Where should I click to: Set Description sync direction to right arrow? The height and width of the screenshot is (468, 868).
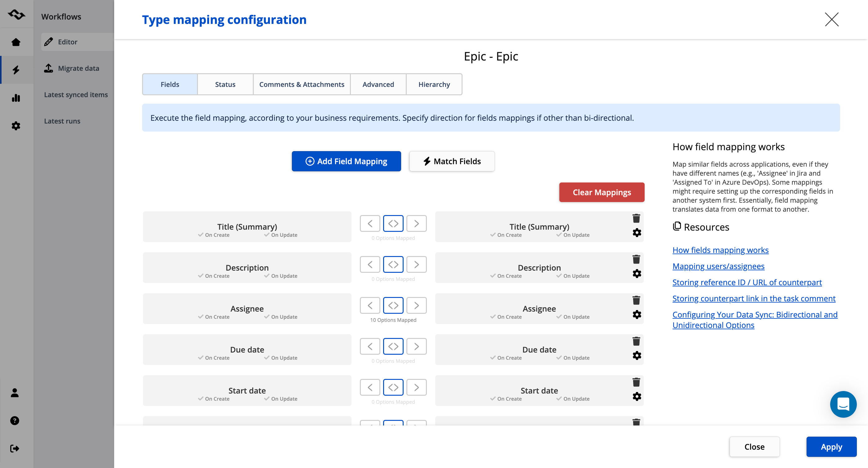417,264
